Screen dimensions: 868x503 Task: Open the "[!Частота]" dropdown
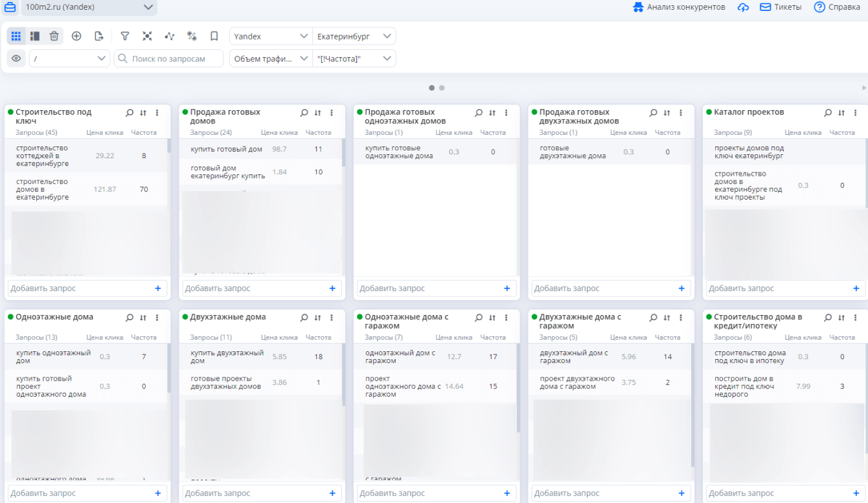click(354, 58)
